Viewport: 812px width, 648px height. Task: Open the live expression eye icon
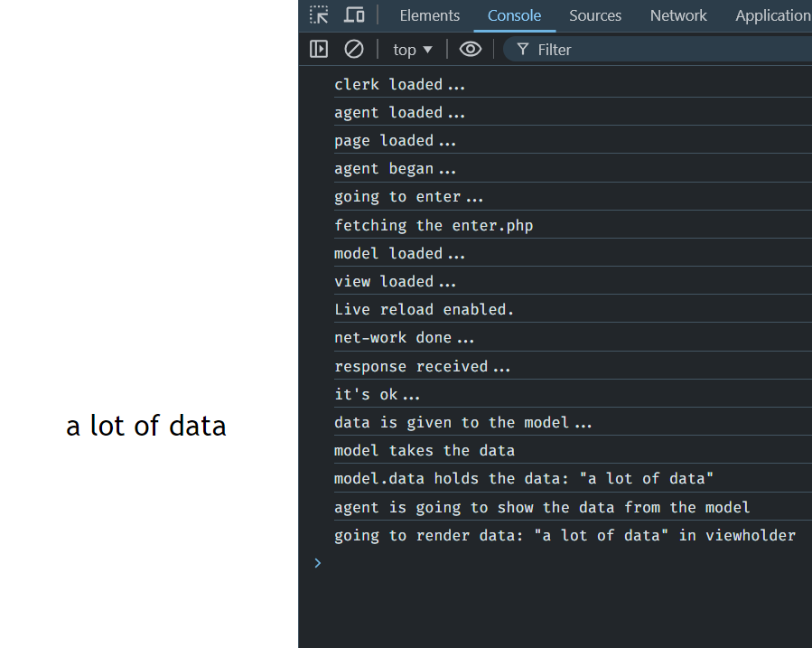(x=471, y=49)
